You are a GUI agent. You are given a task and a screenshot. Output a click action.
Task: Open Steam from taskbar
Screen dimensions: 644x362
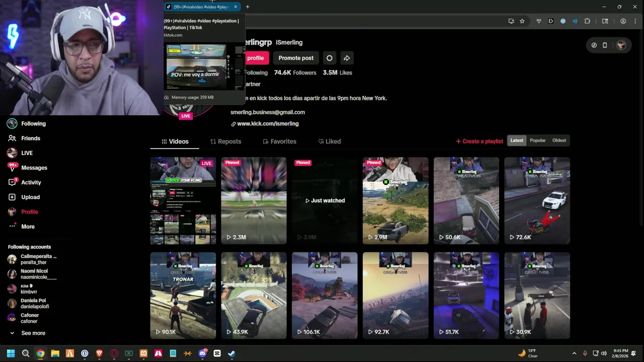tap(232, 353)
